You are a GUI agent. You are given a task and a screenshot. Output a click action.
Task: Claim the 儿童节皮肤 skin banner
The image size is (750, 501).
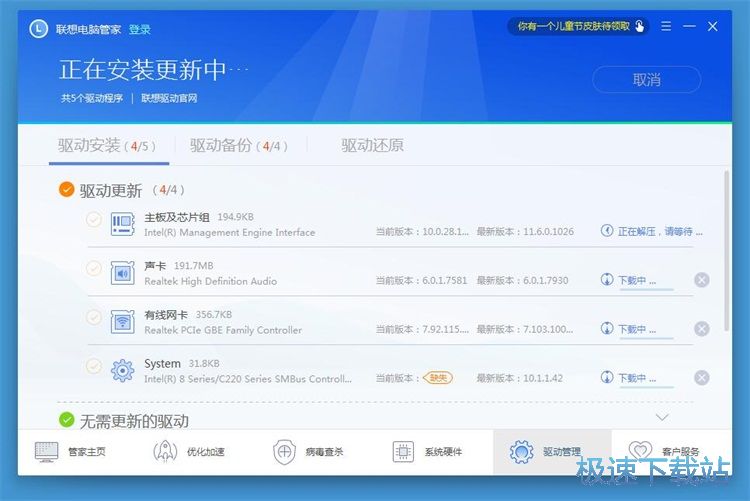click(578, 26)
